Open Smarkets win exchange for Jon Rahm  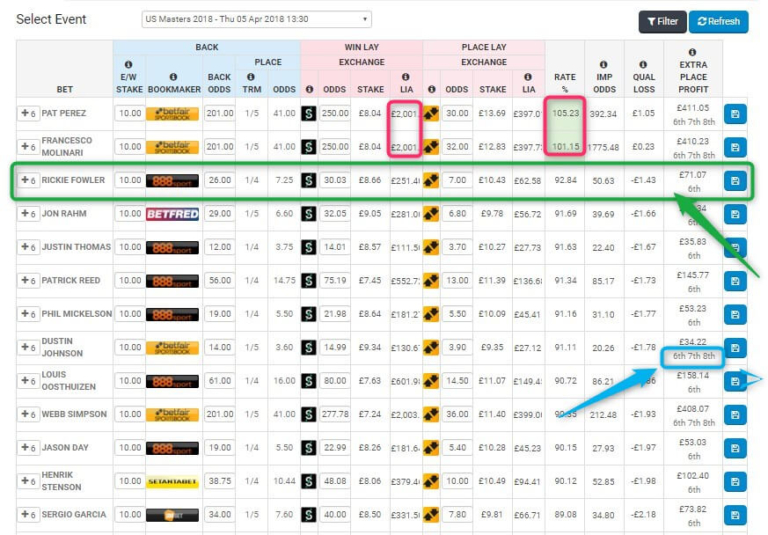309,214
